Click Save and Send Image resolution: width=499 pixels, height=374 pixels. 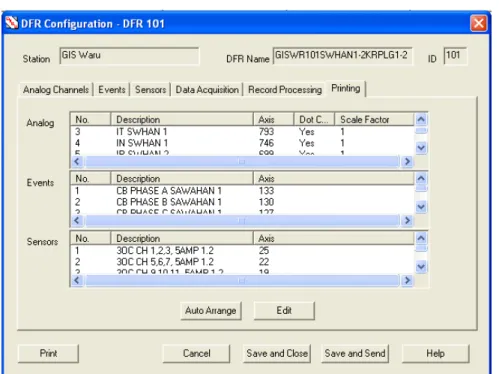(355, 353)
